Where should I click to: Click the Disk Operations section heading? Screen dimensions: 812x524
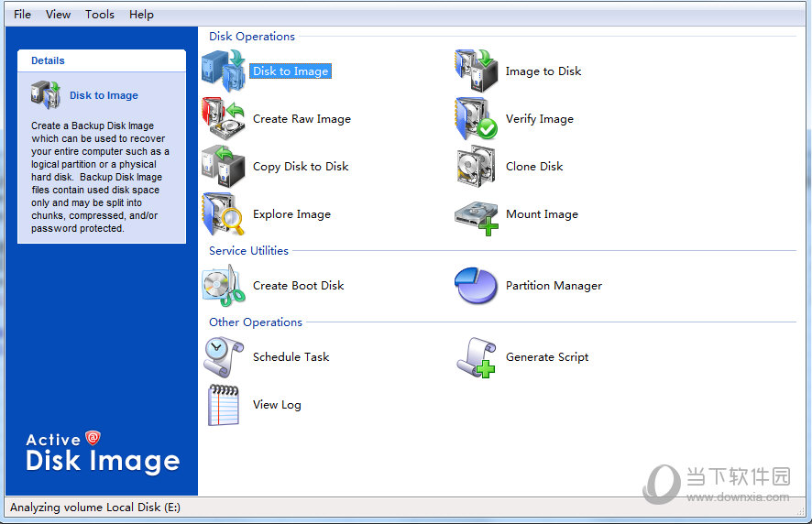point(252,37)
